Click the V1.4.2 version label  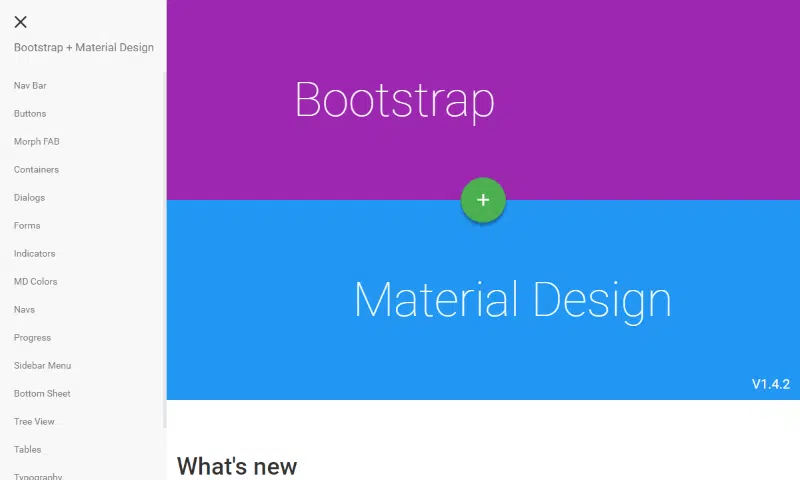[771, 384]
